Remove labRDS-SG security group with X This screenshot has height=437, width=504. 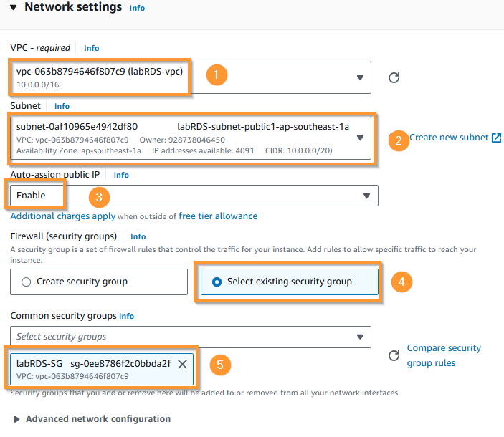coord(182,364)
